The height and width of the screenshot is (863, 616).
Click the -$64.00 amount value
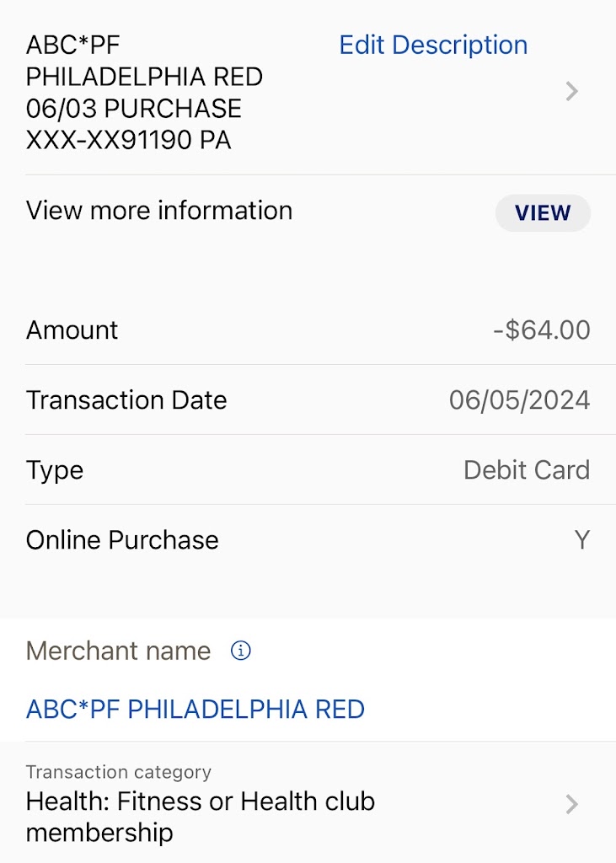coord(542,330)
